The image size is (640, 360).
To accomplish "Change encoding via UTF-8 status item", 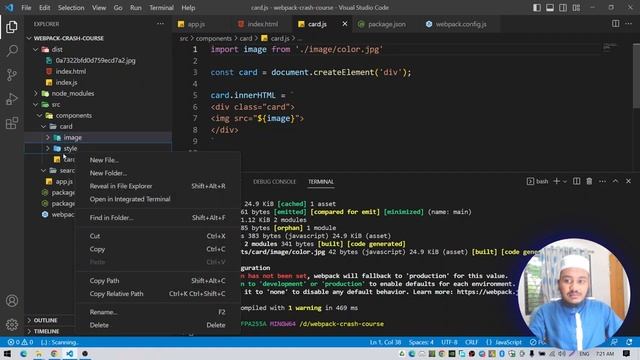I will pyautogui.click(x=449, y=342).
